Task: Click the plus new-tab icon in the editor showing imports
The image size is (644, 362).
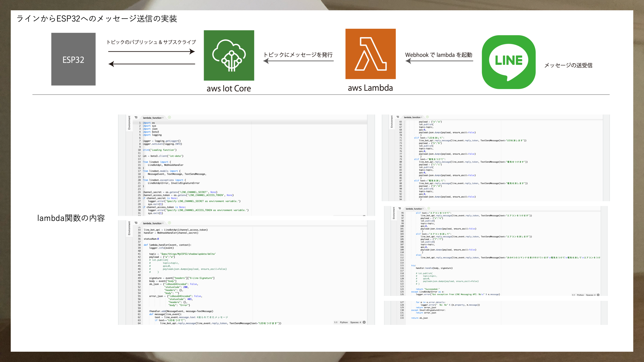Action: coord(169,117)
